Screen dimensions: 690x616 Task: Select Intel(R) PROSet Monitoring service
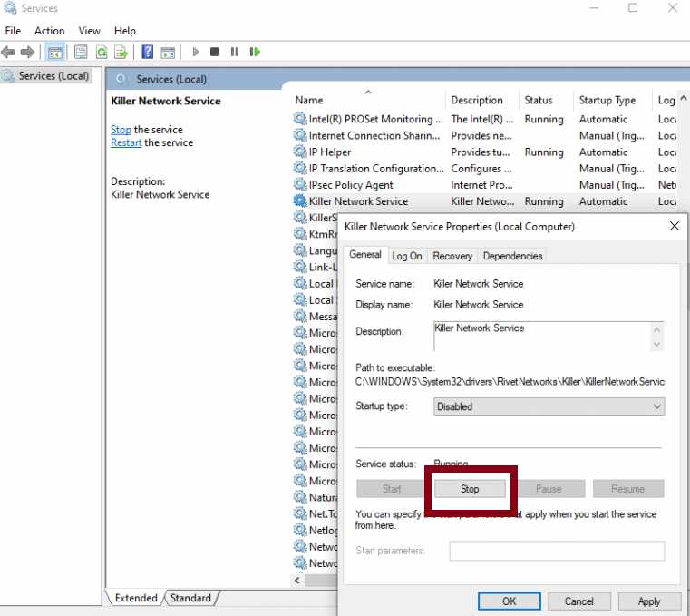484,119
